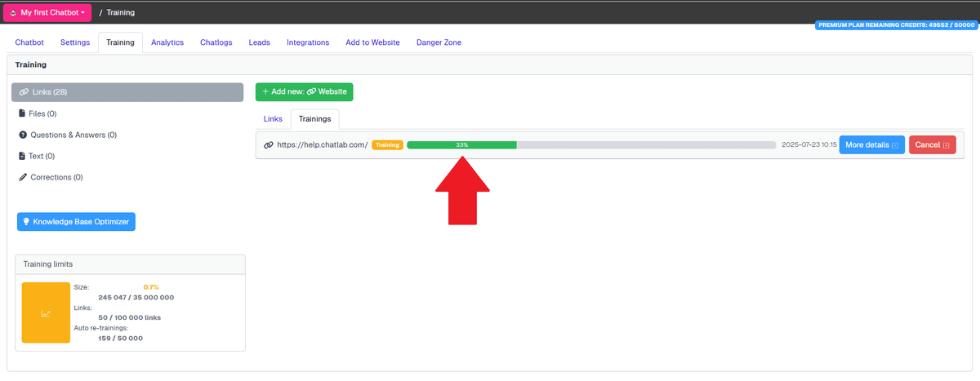980x381 pixels.
Task: Select the Links sub-tab
Action: pos(273,119)
